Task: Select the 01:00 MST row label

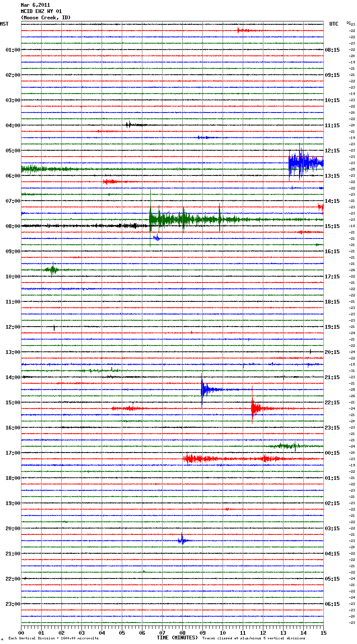Action: tap(13, 50)
